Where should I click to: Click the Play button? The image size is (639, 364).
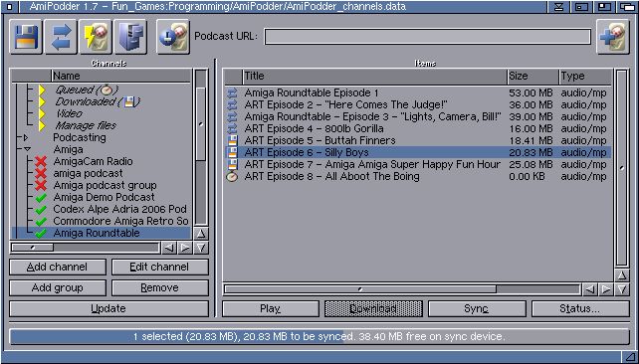[271, 309]
